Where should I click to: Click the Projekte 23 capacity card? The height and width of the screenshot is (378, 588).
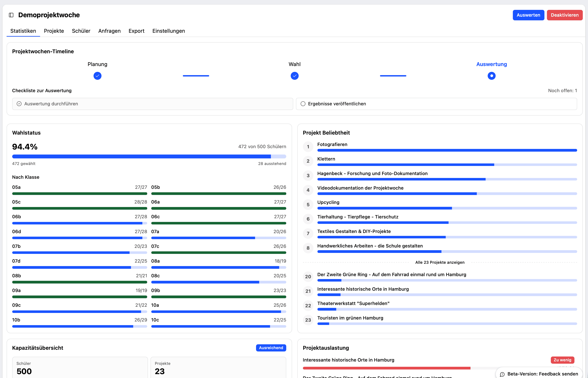(x=218, y=367)
